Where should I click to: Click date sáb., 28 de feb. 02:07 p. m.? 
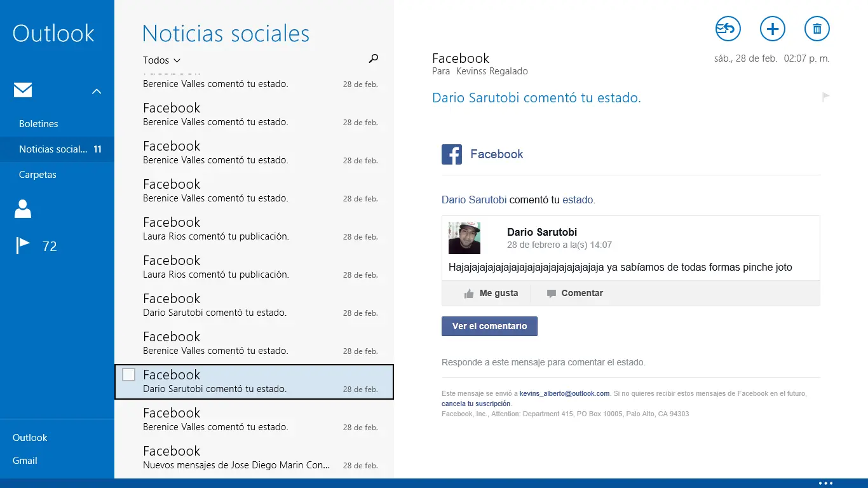[x=772, y=58]
